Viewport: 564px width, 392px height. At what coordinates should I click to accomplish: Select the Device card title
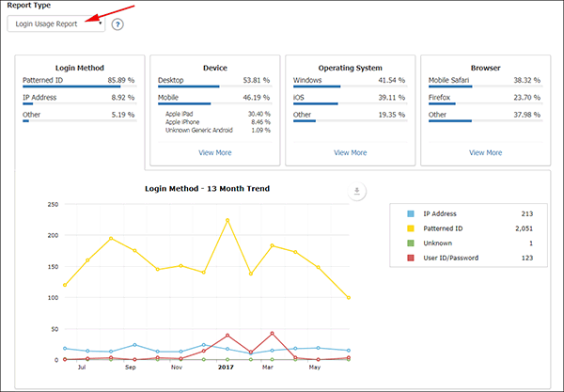(x=215, y=68)
